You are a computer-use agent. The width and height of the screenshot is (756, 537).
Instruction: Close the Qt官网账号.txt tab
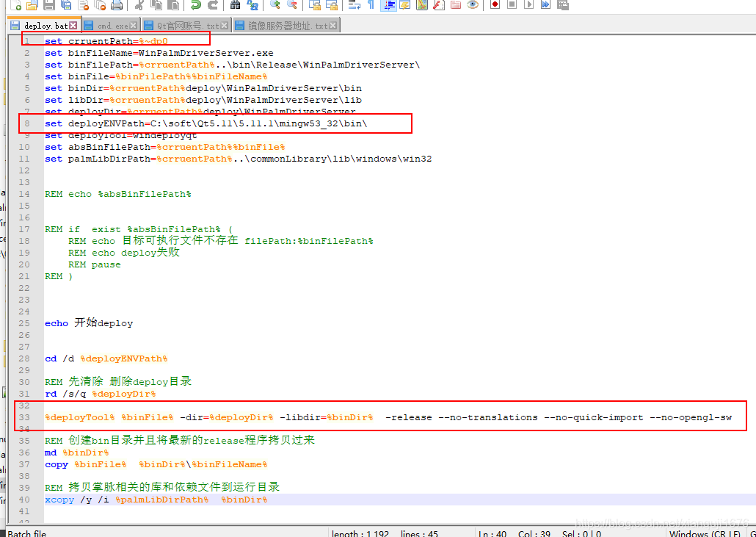click(x=225, y=26)
